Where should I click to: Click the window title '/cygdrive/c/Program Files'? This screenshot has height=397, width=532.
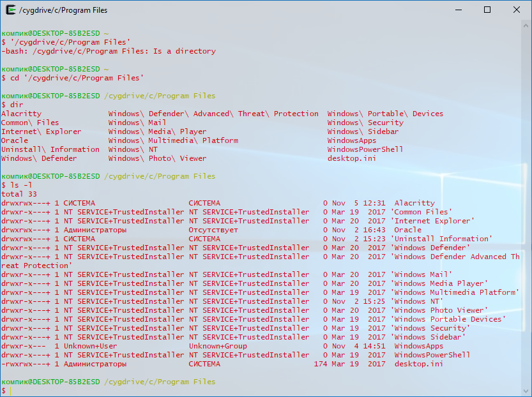(63, 10)
